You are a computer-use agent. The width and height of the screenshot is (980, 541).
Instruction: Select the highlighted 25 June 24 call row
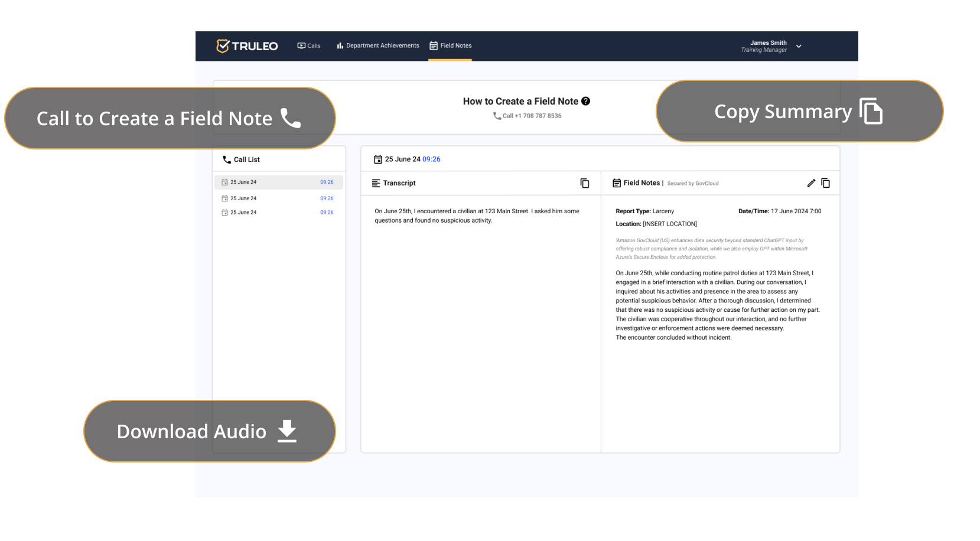(279, 182)
